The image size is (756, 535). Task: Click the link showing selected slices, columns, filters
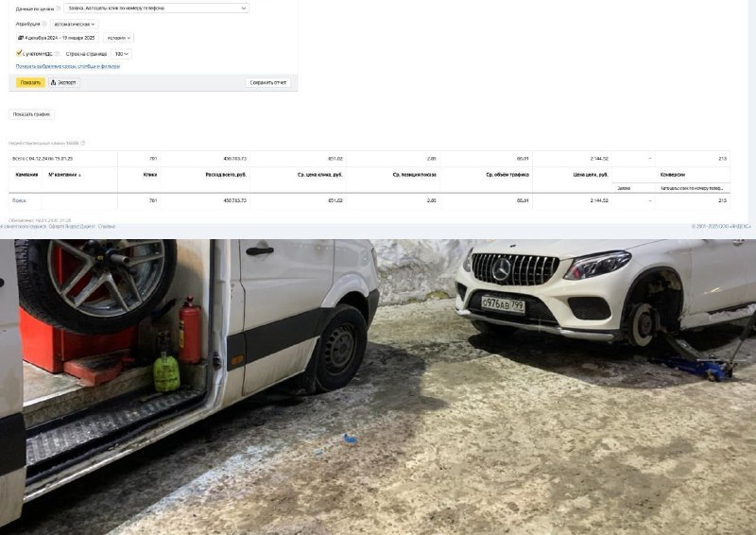68,66
